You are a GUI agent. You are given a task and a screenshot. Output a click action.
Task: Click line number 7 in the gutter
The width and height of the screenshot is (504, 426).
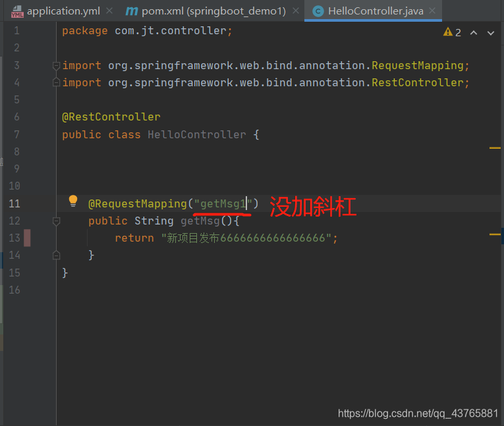coord(16,134)
